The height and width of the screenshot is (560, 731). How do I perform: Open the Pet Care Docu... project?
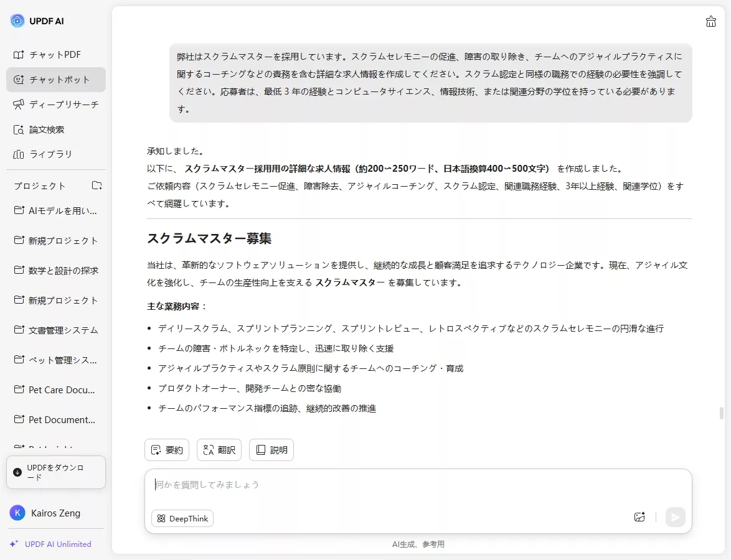(x=60, y=390)
